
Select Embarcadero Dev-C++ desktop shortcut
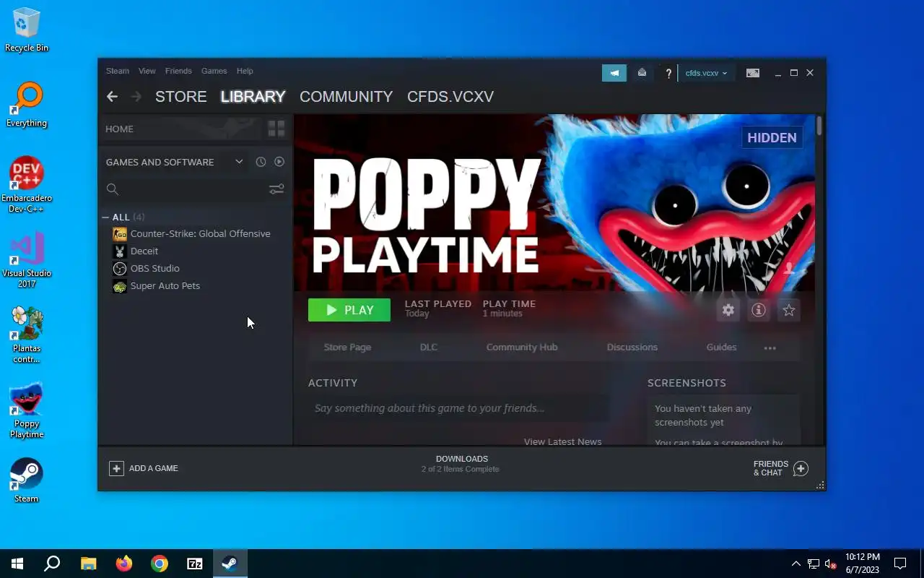click(x=27, y=185)
